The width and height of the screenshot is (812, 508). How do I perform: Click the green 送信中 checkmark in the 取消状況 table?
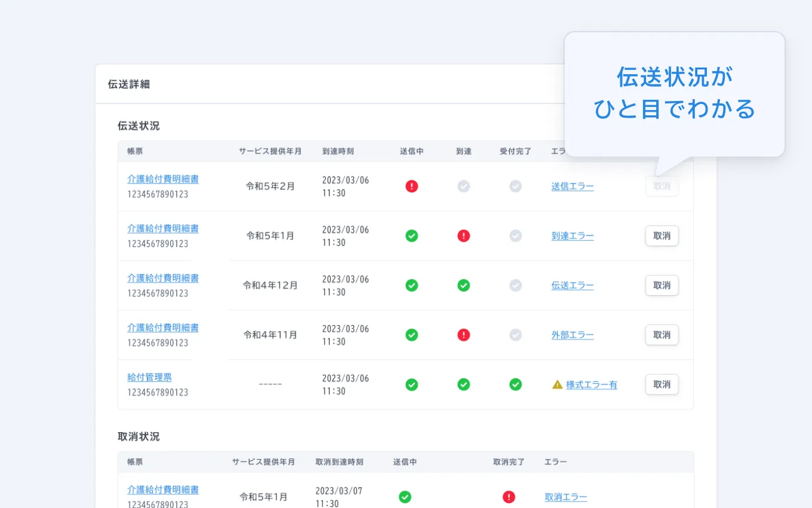tap(404, 497)
